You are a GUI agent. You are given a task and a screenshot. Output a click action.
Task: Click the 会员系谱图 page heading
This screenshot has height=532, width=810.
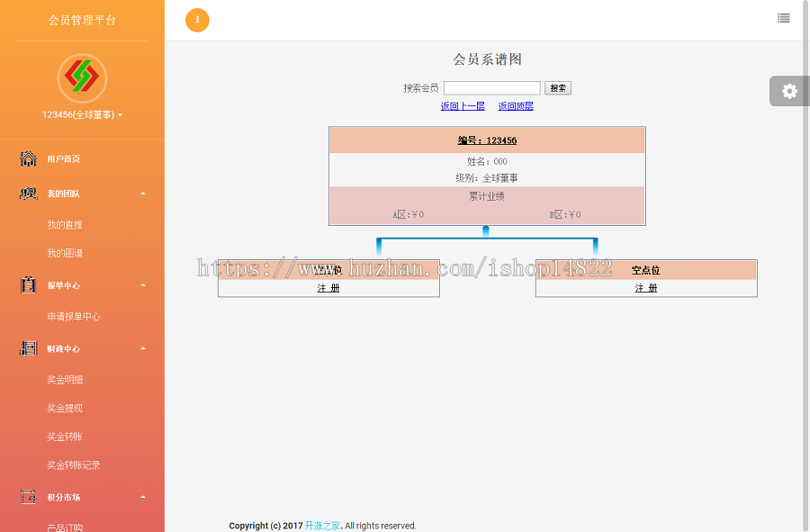(x=487, y=59)
